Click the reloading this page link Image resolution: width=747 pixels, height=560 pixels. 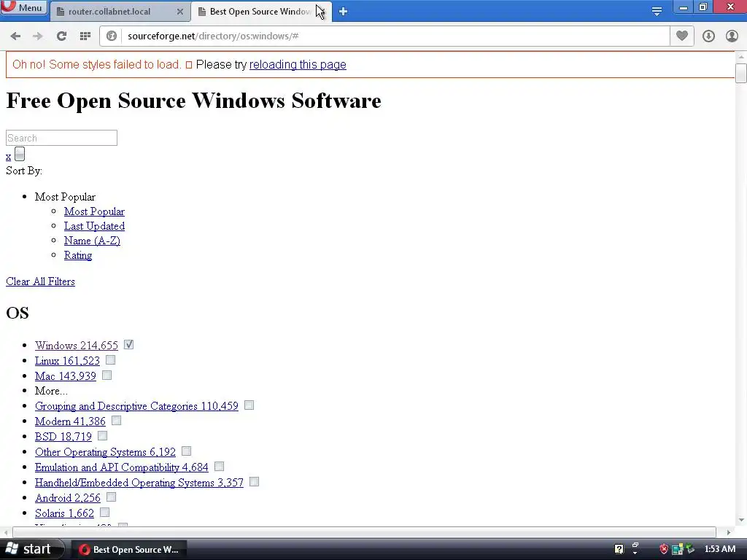click(x=298, y=65)
